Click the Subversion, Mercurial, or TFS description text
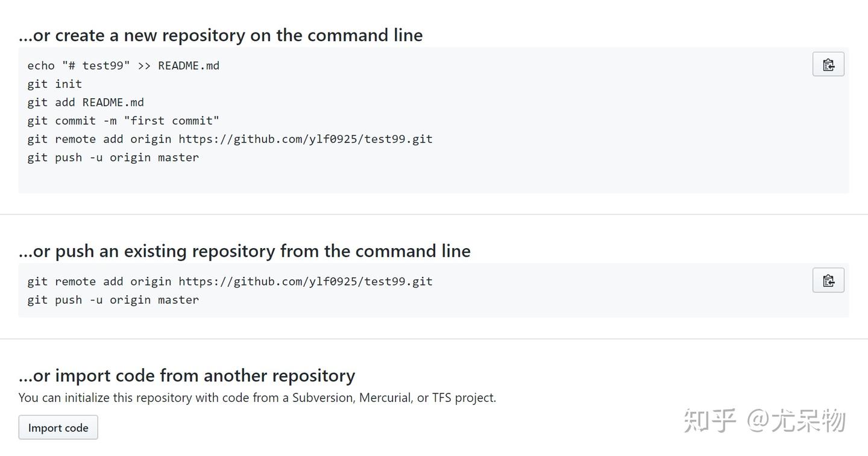Viewport: 868px width, 456px height. [x=257, y=398]
